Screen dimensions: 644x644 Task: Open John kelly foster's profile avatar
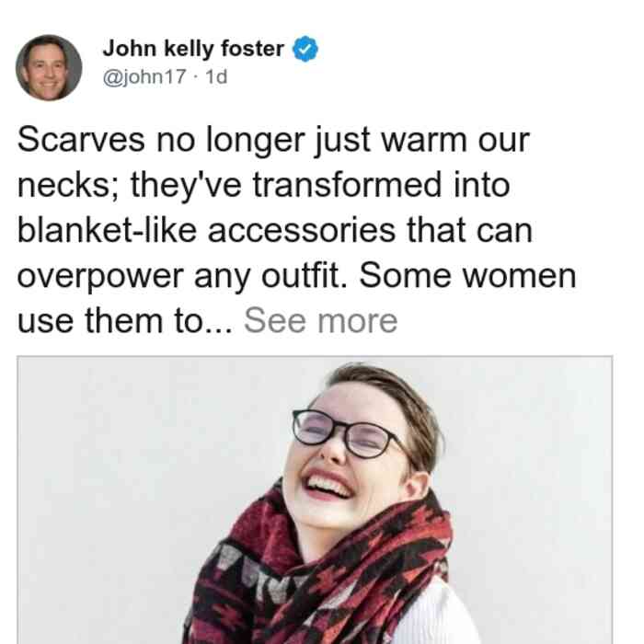click(49, 68)
